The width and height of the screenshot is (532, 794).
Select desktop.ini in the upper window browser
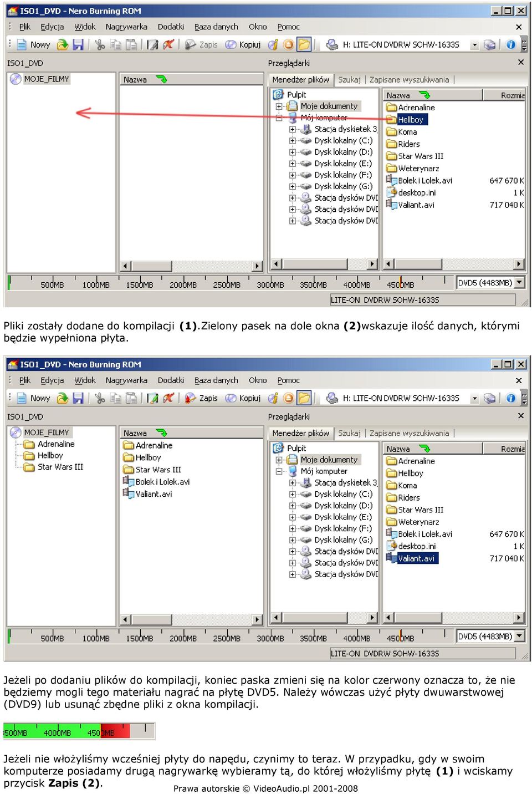point(411,193)
